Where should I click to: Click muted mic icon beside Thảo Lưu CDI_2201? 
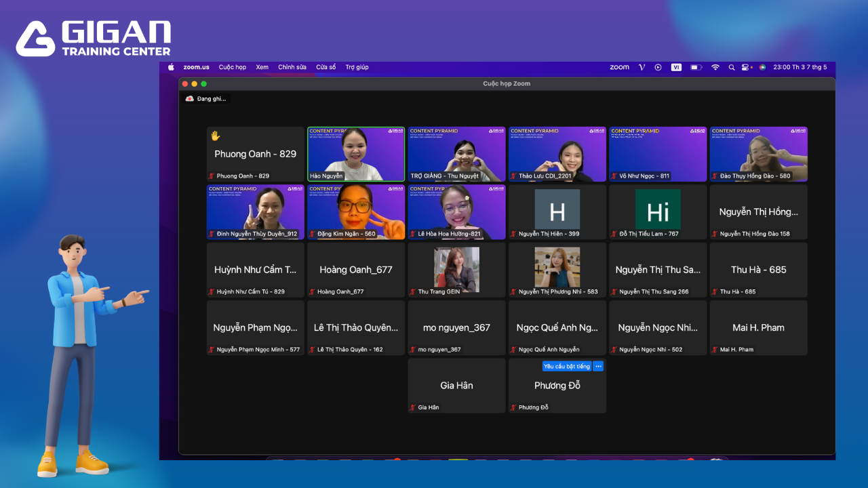pyautogui.click(x=513, y=176)
